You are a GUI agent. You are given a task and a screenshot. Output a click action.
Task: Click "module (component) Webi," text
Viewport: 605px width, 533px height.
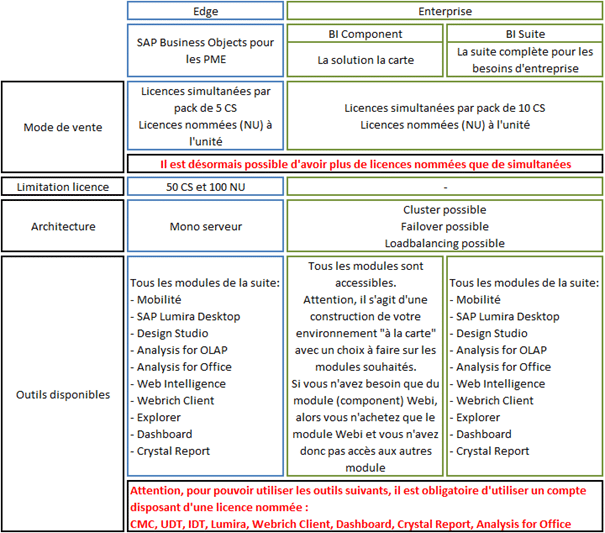pyautogui.click(x=365, y=401)
